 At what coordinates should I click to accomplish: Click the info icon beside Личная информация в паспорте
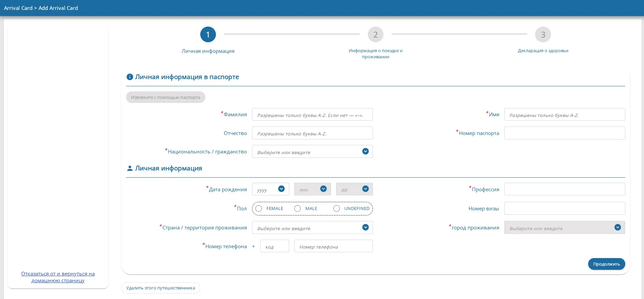(x=129, y=77)
